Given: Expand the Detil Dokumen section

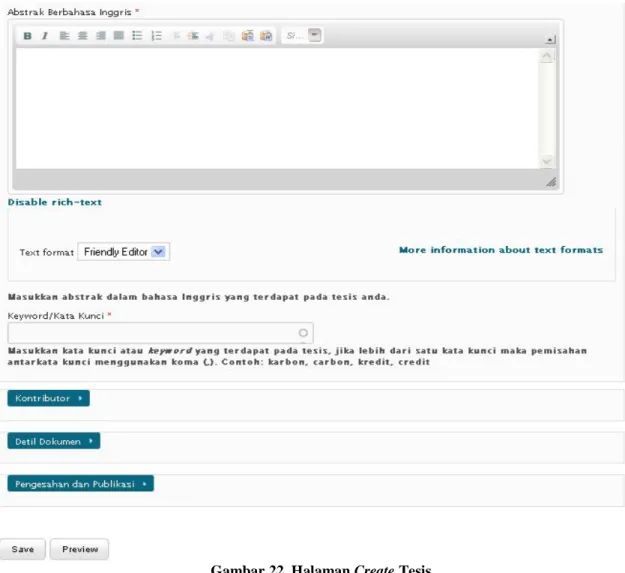Looking at the screenshot, I should [54, 441].
